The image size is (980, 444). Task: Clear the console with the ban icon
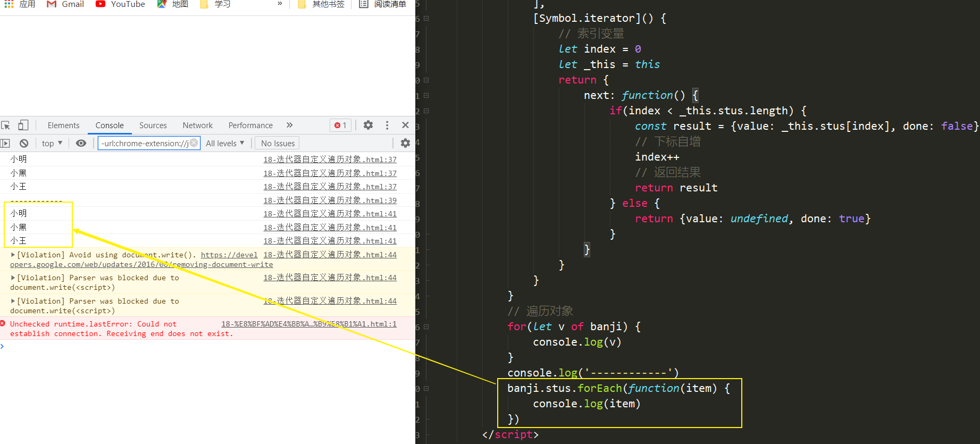[x=24, y=143]
